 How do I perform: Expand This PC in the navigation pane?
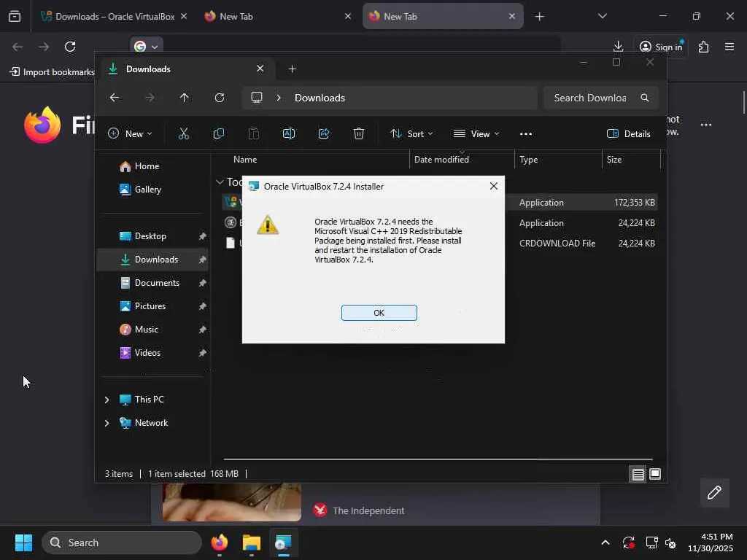[107, 400]
